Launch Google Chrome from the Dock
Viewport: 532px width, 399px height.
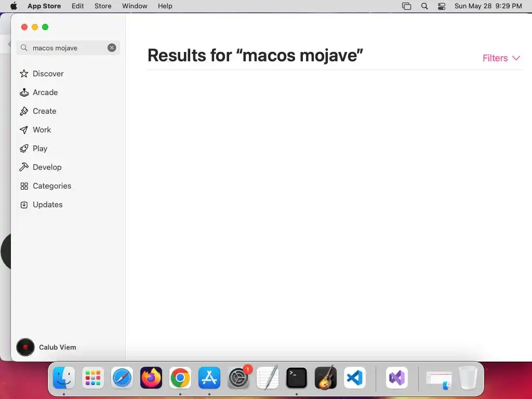tap(180, 378)
